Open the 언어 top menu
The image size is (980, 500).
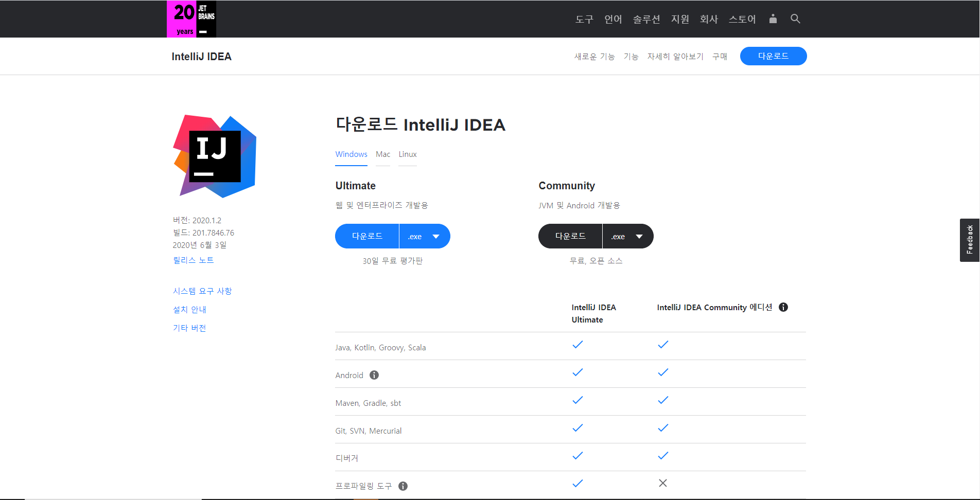[613, 19]
